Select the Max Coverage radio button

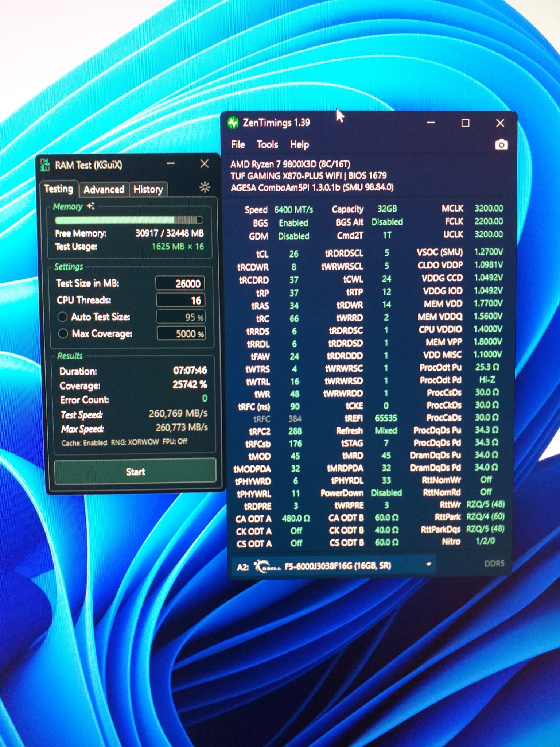63,333
